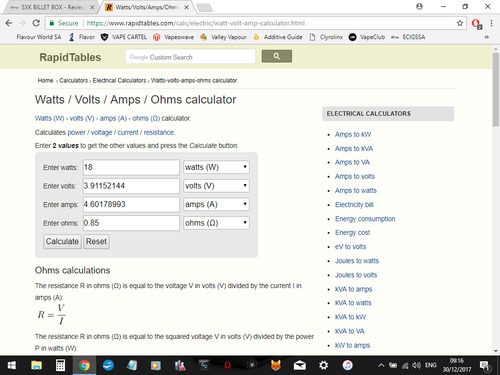The image size is (500, 375).
Task: Click the Google Custom Search box
Action: click(190, 57)
